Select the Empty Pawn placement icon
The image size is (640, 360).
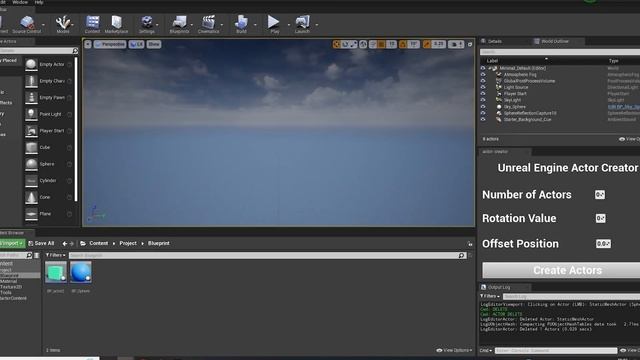point(31,98)
